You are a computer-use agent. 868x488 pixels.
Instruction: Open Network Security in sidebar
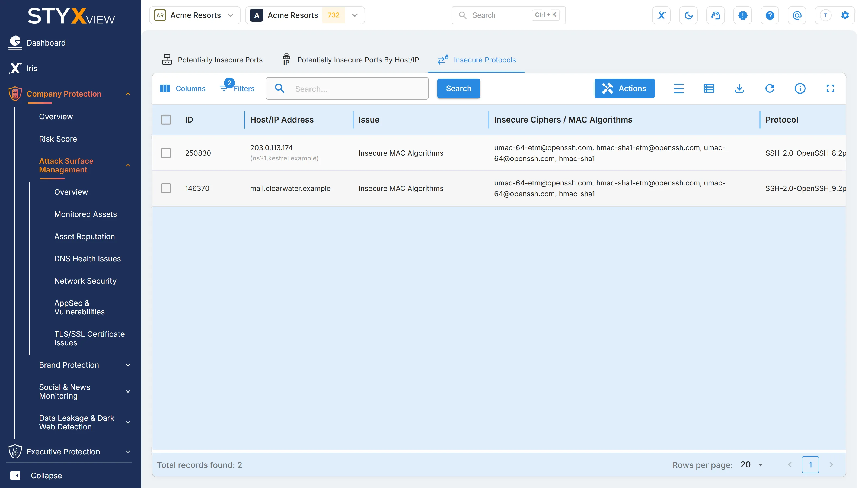tap(85, 281)
